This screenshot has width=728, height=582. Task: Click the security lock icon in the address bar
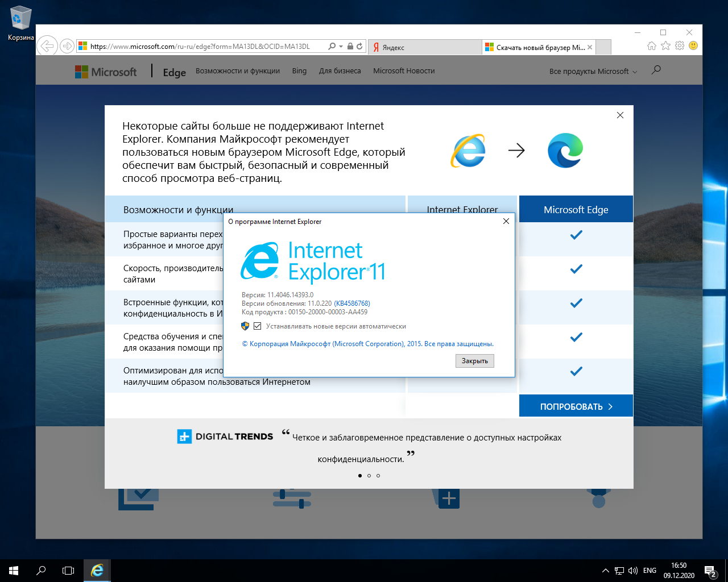click(x=350, y=47)
